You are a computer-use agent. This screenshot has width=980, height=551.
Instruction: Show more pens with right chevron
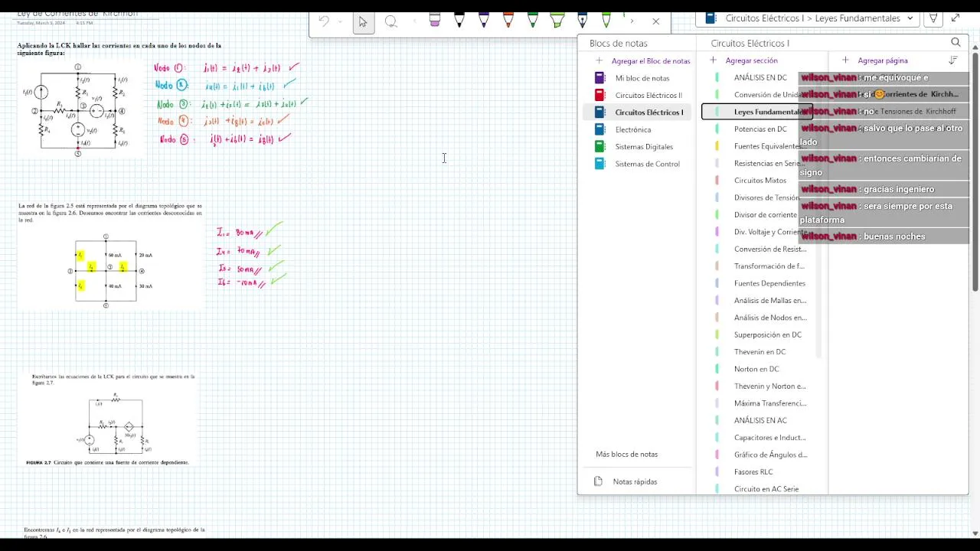point(632,21)
